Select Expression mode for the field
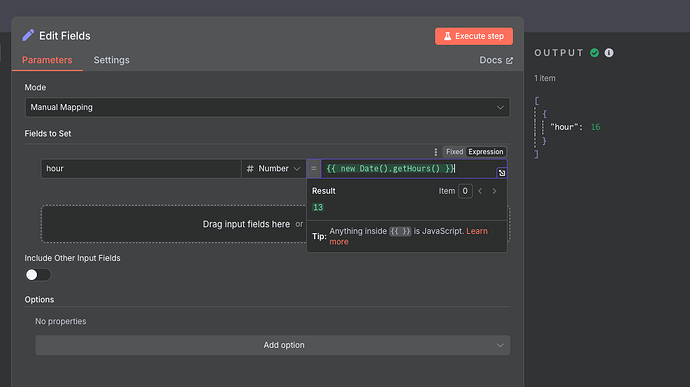Viewport: 690px width, 387px height. pos(486,151)
